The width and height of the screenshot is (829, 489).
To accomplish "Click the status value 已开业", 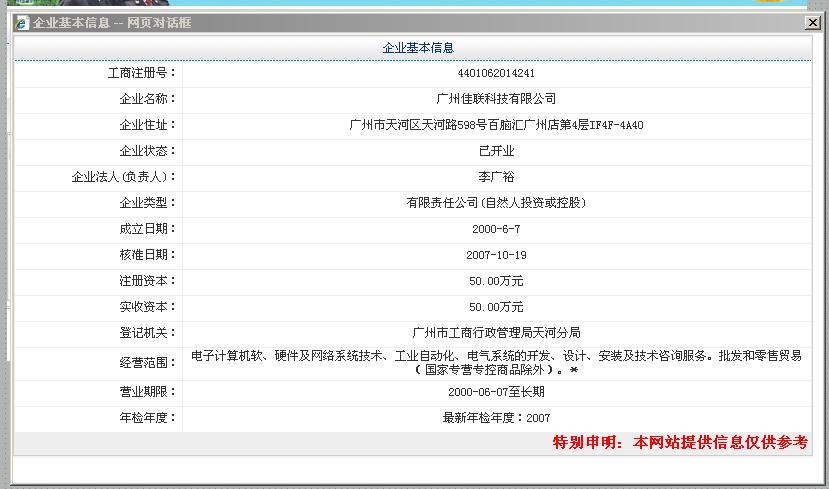I will tap(496, 151).
